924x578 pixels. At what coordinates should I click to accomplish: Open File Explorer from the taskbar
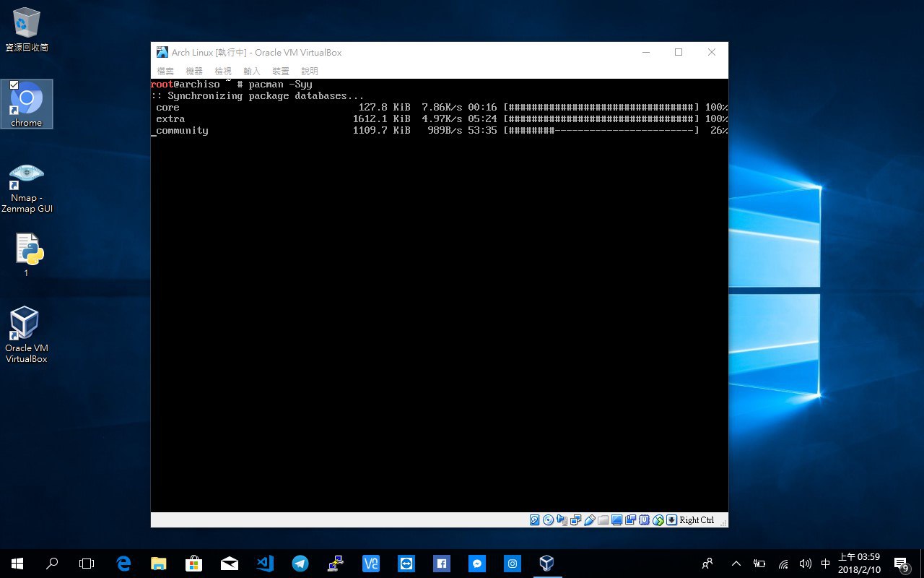(159, 564)
